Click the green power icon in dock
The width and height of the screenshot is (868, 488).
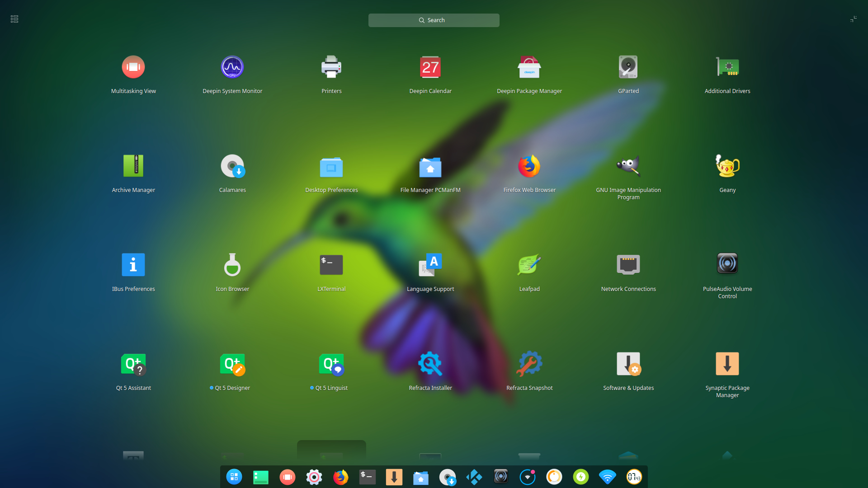pos(581,477)
